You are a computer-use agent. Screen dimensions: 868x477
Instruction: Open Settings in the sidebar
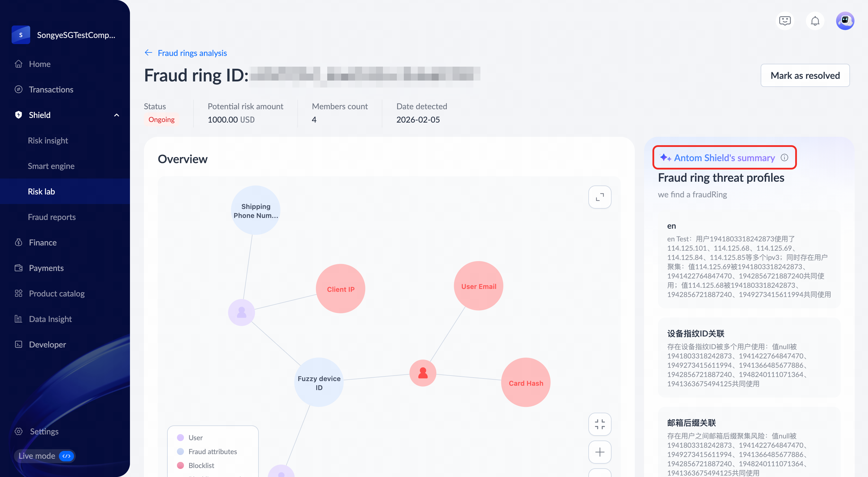tap(44, 431)
